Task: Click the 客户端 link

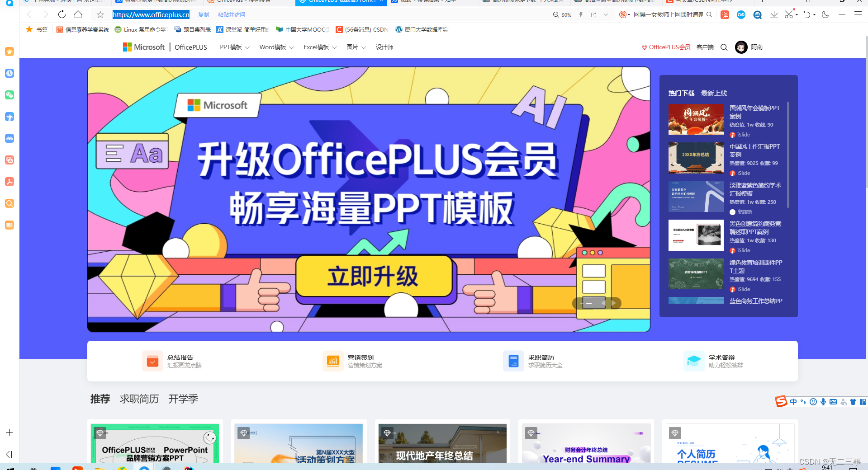Action: (705, 47)
